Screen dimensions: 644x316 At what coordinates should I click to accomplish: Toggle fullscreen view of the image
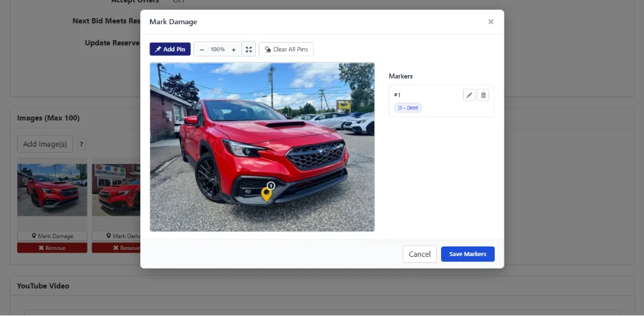pos(248,50)
